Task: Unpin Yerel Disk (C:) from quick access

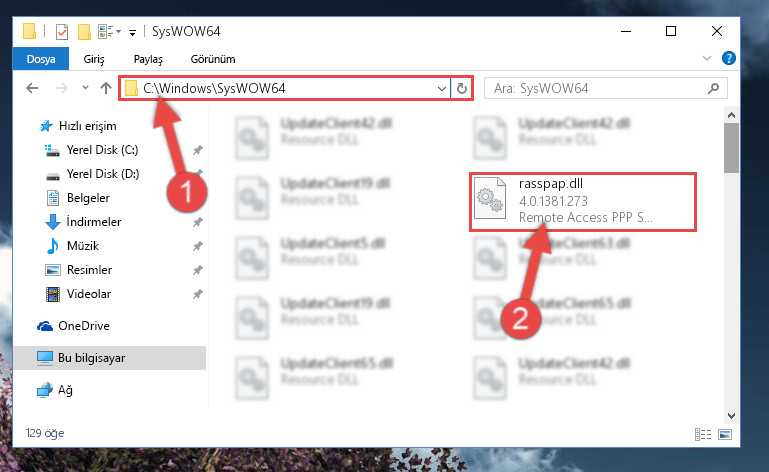Action: pyautogui.click(x=198, y=150)
